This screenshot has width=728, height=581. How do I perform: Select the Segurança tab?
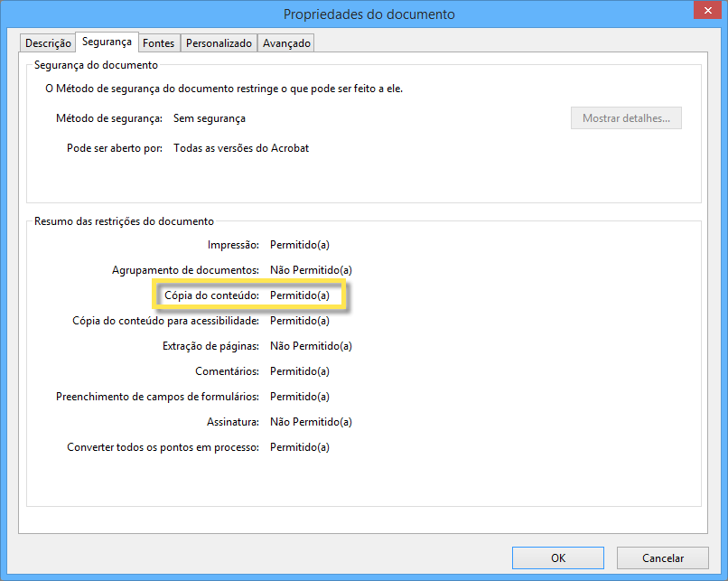click(x=106, y=41)
